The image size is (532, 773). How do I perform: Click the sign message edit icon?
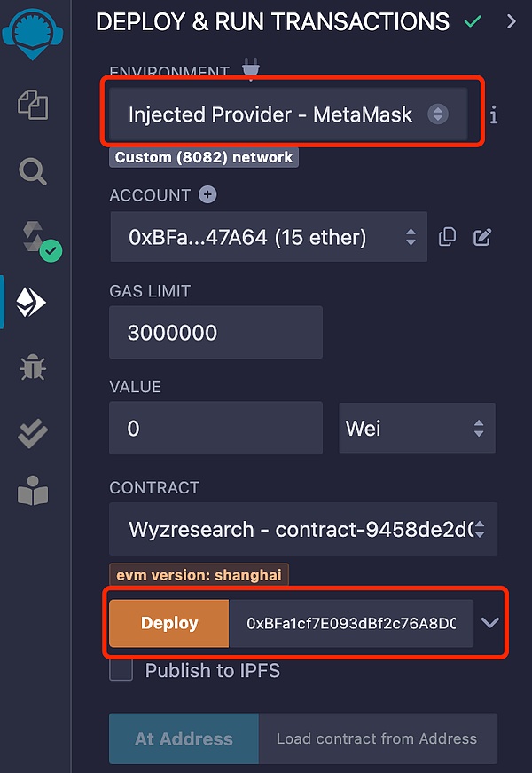click(x=482, y=236)
